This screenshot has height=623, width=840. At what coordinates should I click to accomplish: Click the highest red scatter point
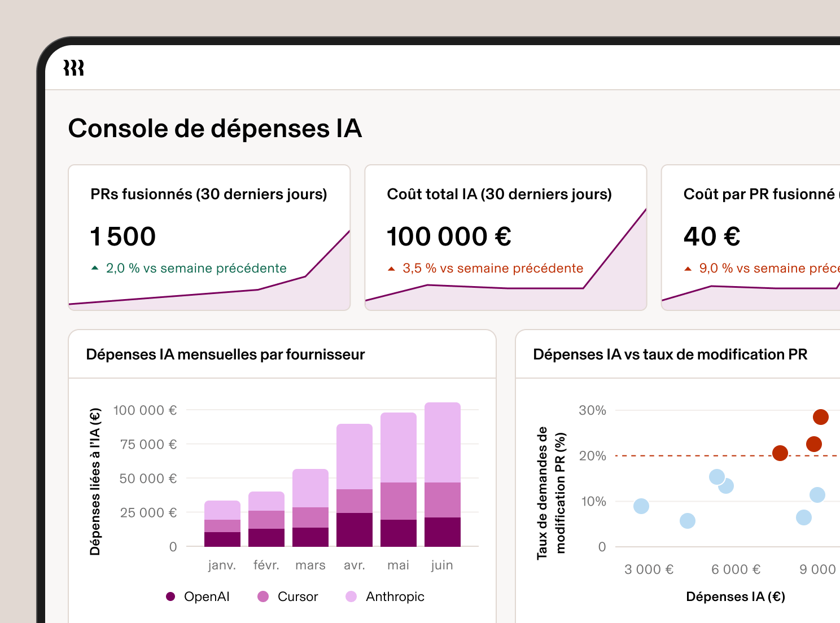(820, 417)
